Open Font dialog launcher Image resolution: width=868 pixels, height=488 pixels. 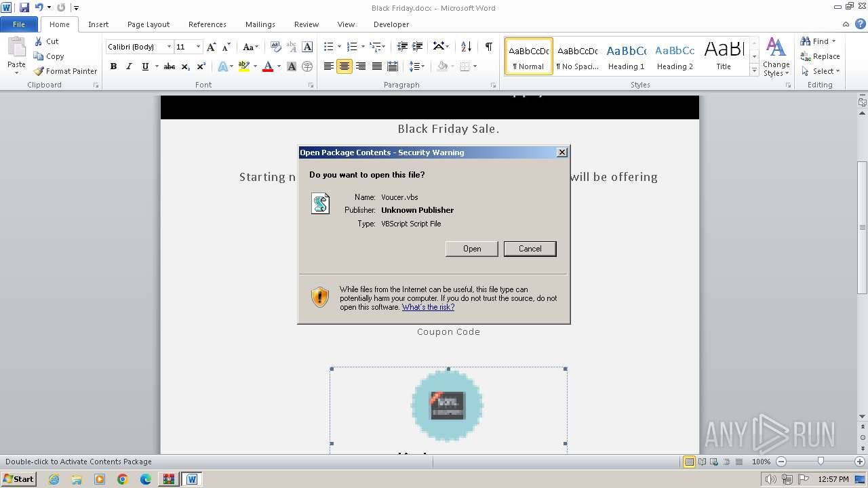[x=311, y=85]
